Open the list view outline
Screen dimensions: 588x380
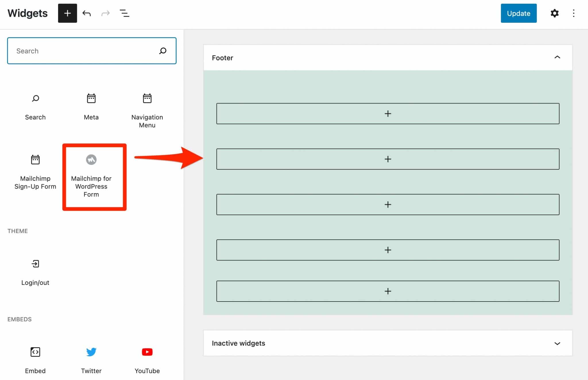pos(124,13)
